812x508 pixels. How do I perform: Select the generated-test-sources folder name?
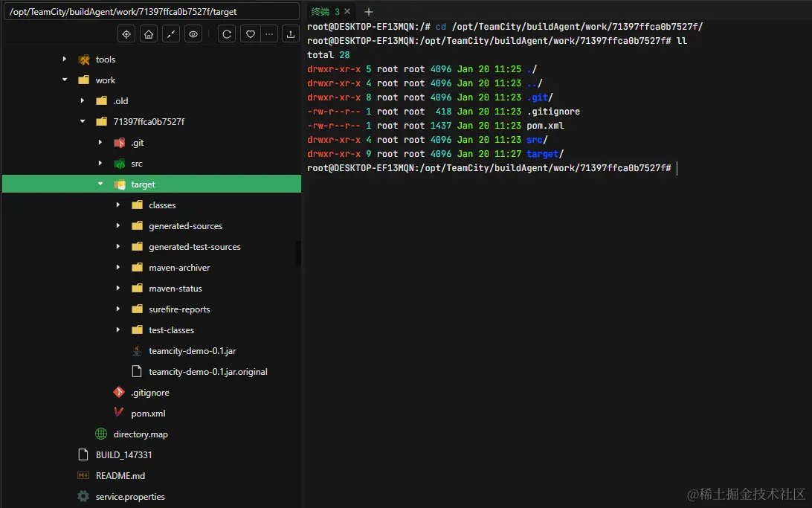coord(195,247)
